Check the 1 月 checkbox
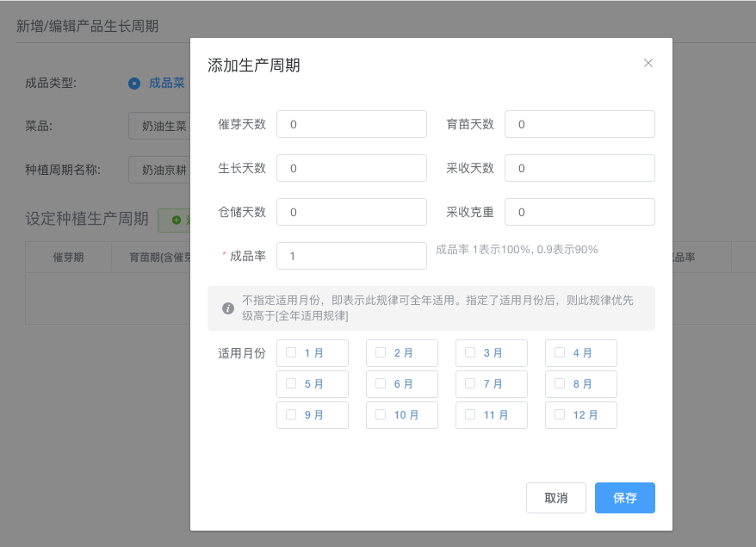This screenshot has width=756, height=547. pos(291,352)
